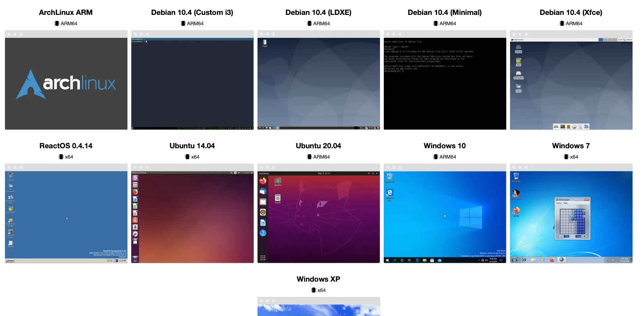Open the Debian 10.4 (Minimal) terminal screenshot
644x316 pixels.
[445, 80]
